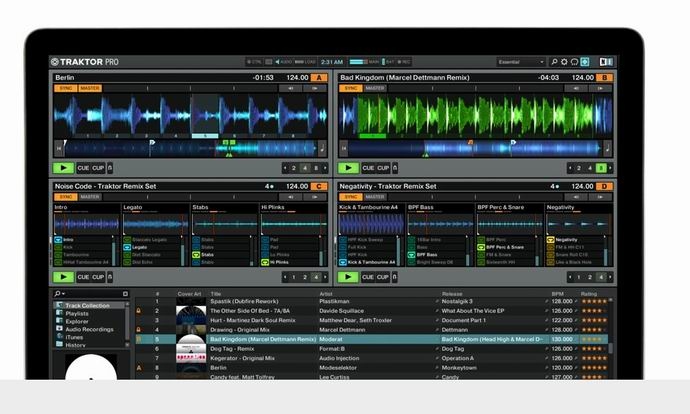Jump to track start on Deck A stripe

(x=59, y=149)
